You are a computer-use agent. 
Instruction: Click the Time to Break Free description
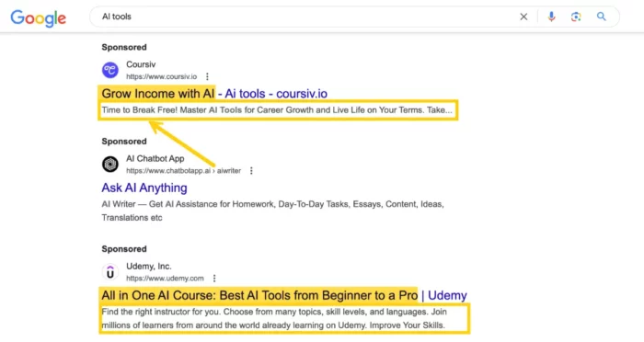click(x=277, y=110)
